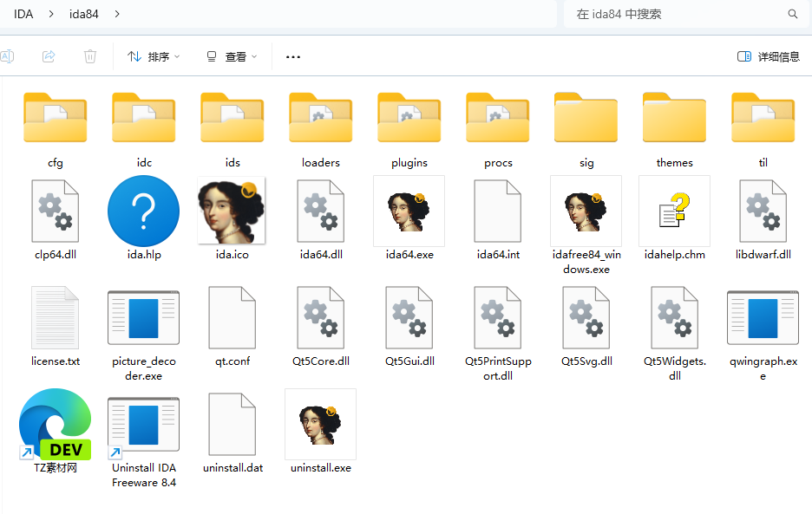The width and height of the screenshot is (812, 514).
Task: Open the sig folder
Action: (586, 118)
